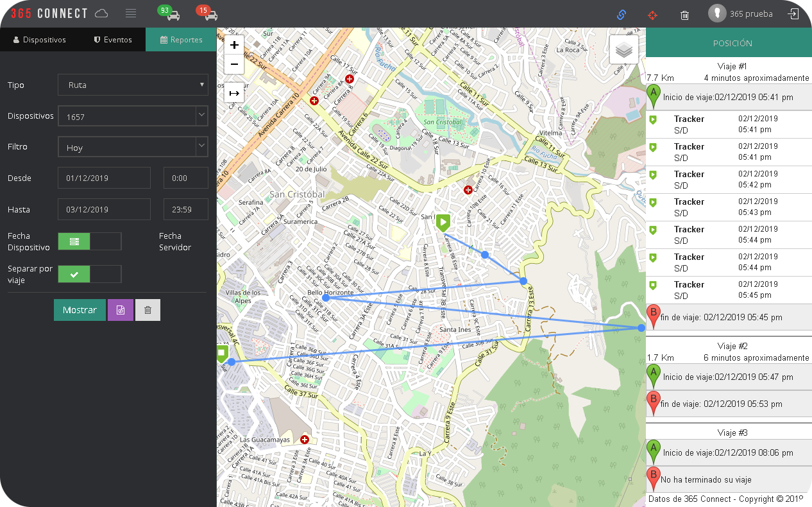Click the Desde date field showing 01/12/2019
This screenshot has width=812, height=507.
tap(104, 178)
